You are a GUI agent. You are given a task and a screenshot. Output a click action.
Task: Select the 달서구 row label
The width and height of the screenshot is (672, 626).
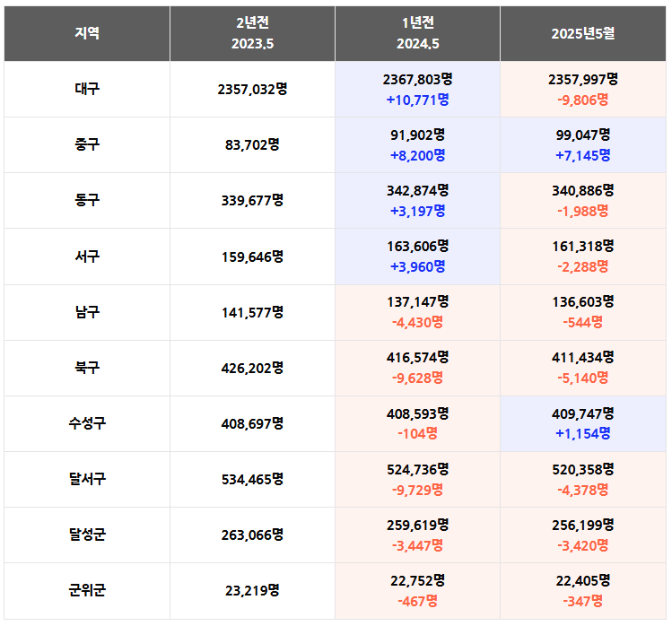pos(87,480)
